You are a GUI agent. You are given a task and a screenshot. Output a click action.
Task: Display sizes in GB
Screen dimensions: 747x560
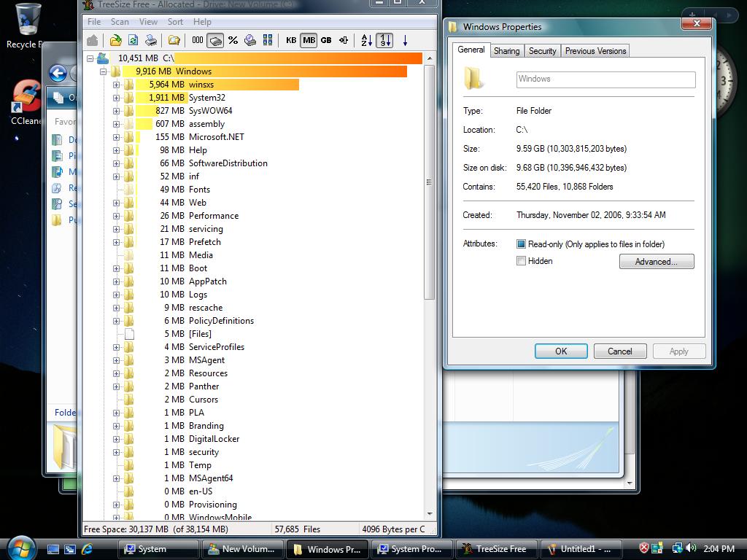326,41
